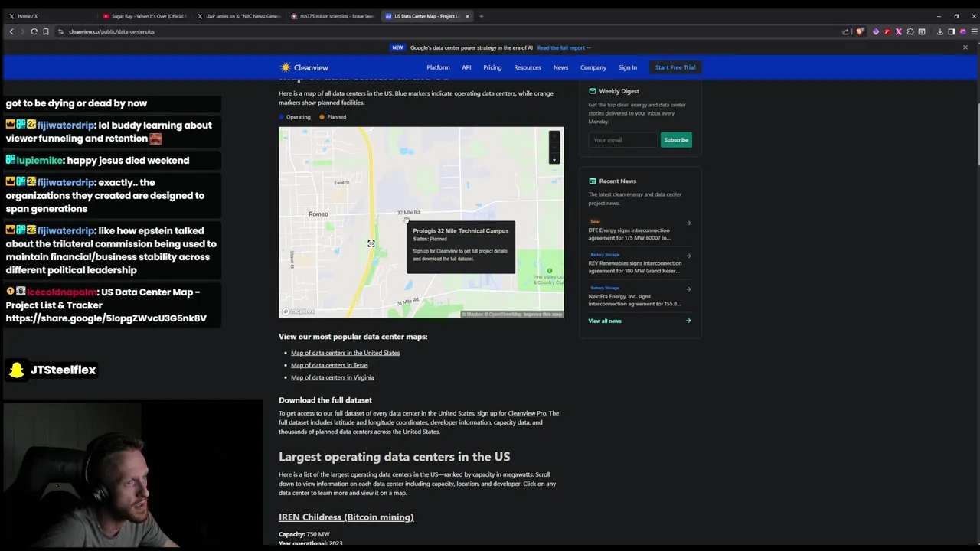Click the share page icon in address bar
Image resolution: width=980 pixels, height=551 pixels.
tap(845, 31)
